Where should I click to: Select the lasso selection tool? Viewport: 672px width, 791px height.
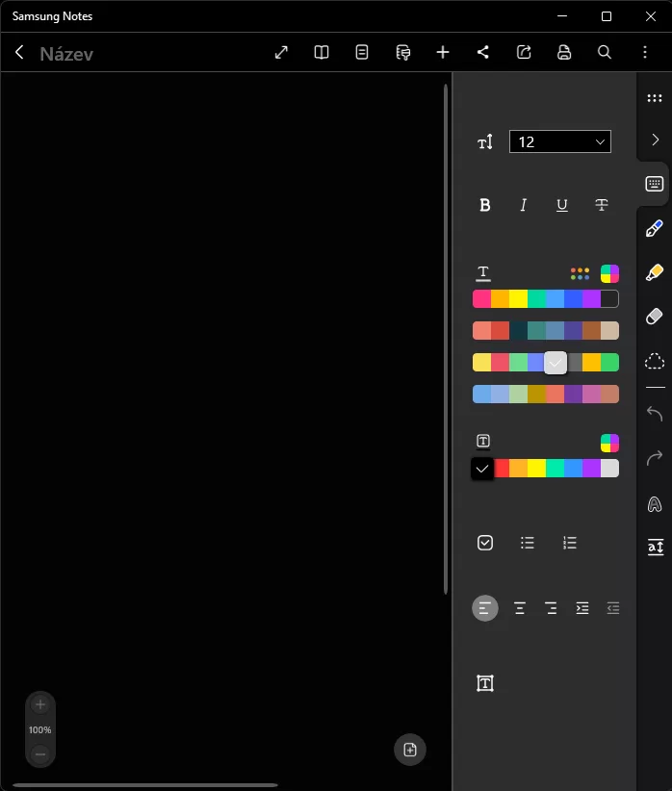[x=655, y=361]
